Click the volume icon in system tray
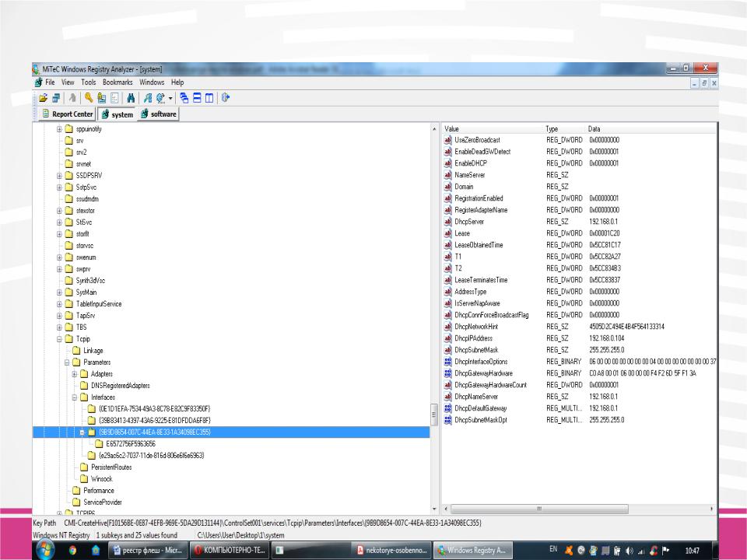 pyautogui.click(x=630, y=551)
